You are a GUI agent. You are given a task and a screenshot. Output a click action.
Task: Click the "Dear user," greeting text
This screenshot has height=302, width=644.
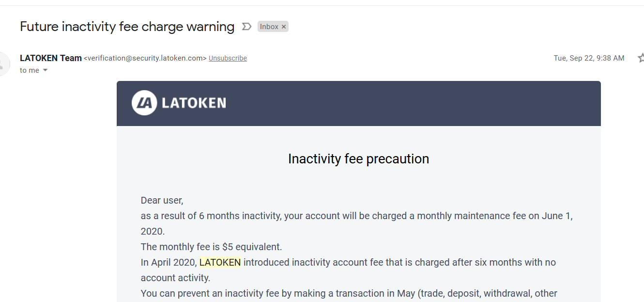point(162,200)
